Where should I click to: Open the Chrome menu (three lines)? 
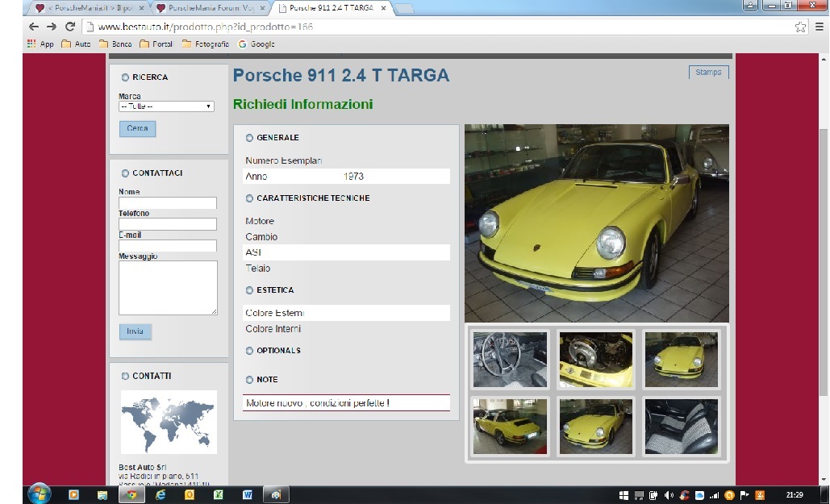click(820, 27)
